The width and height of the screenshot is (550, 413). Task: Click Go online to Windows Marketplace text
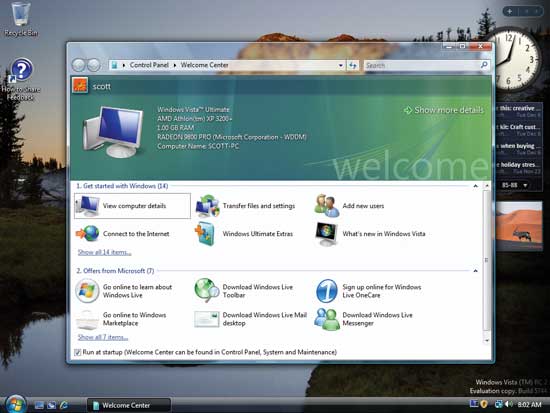[134, 319]
